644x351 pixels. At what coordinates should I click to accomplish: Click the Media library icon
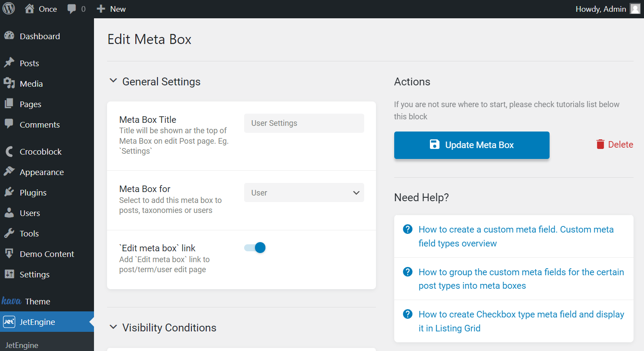[9, 84]
